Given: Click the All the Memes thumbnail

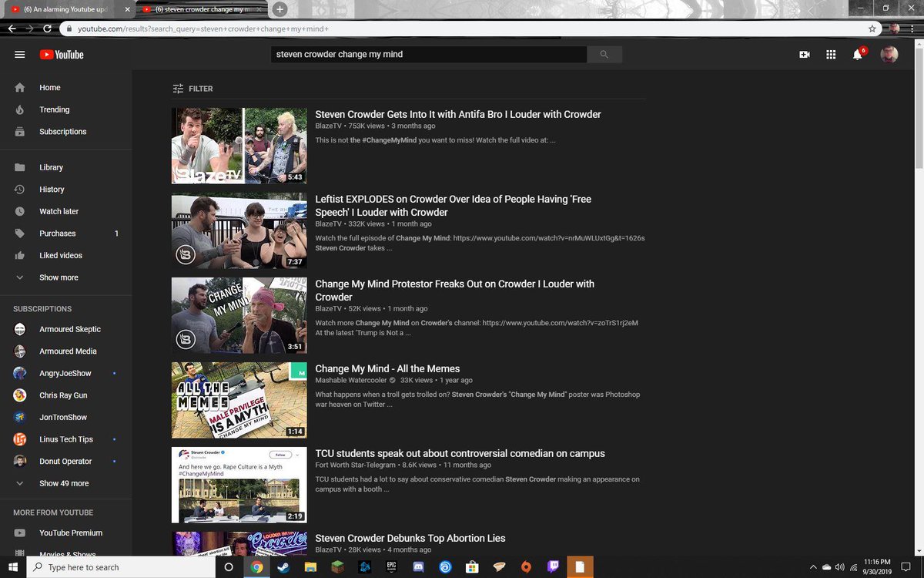Looking at the screenshot, I should pos(239,400).
